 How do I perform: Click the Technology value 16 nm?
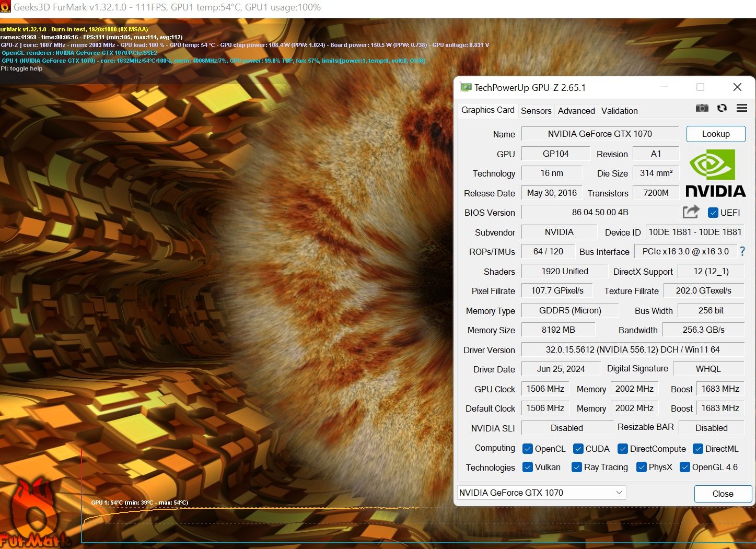pyautogui.click(x=552, y=173)
